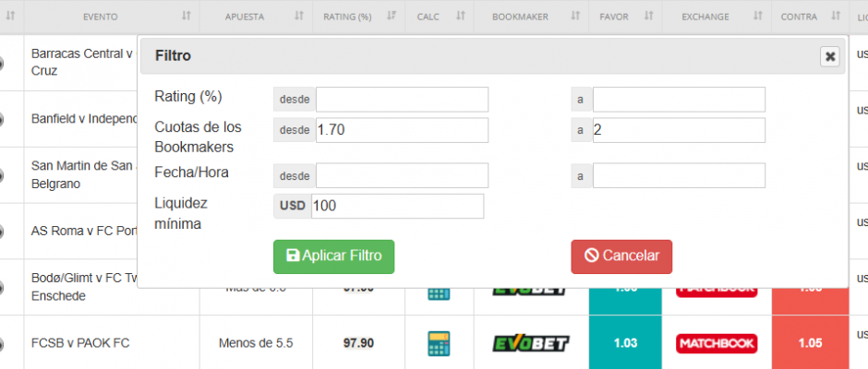
Task: Click Matchbook logo in Bodø/Glimt row
Action: [717, 292]
